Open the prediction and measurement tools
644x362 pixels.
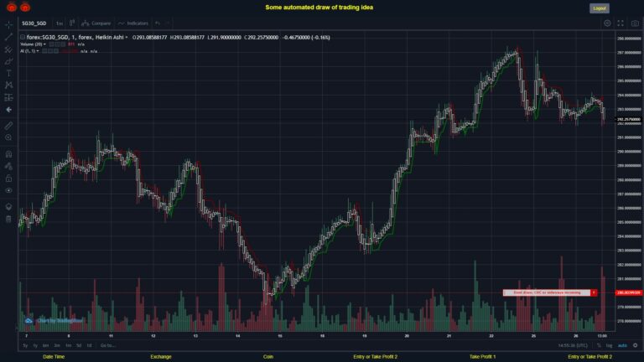pyautogui.click(x=8, y=98)
